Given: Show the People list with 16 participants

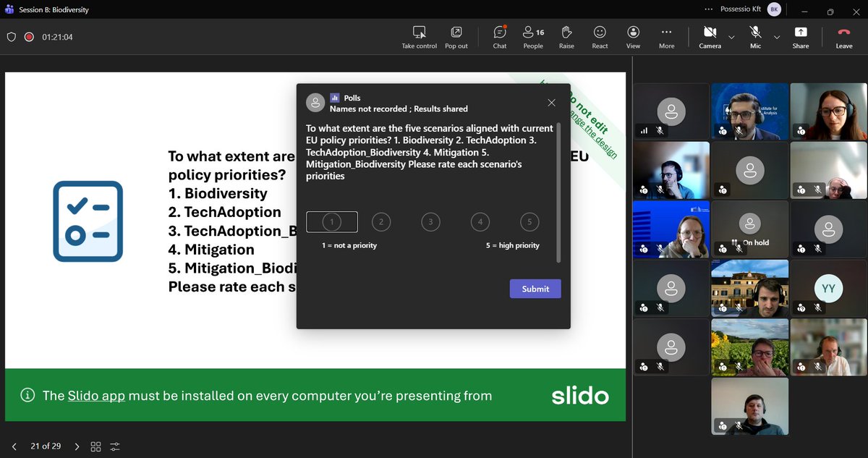Looking at the screenshot, I should pos(533,37).
